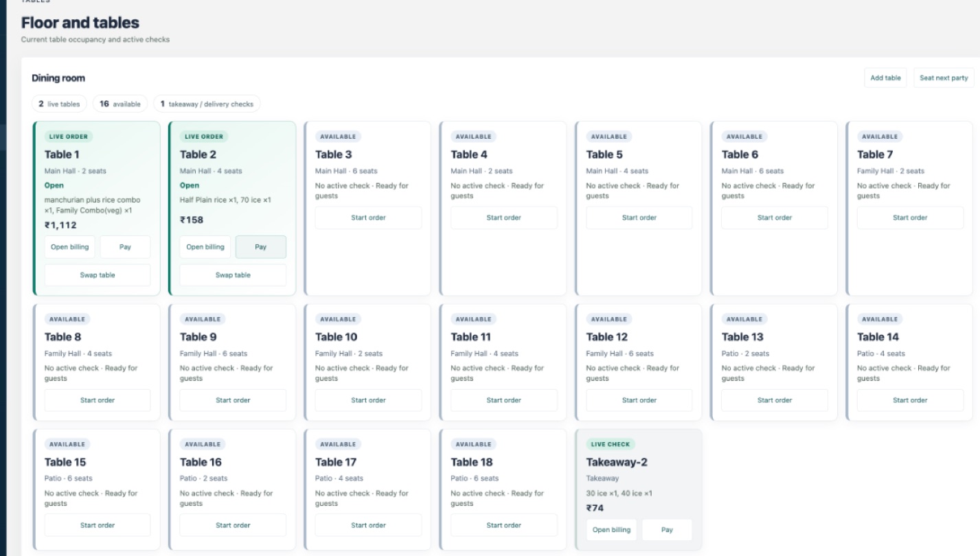
Task: Start order on Table 13
Action: tap(775, 400)
